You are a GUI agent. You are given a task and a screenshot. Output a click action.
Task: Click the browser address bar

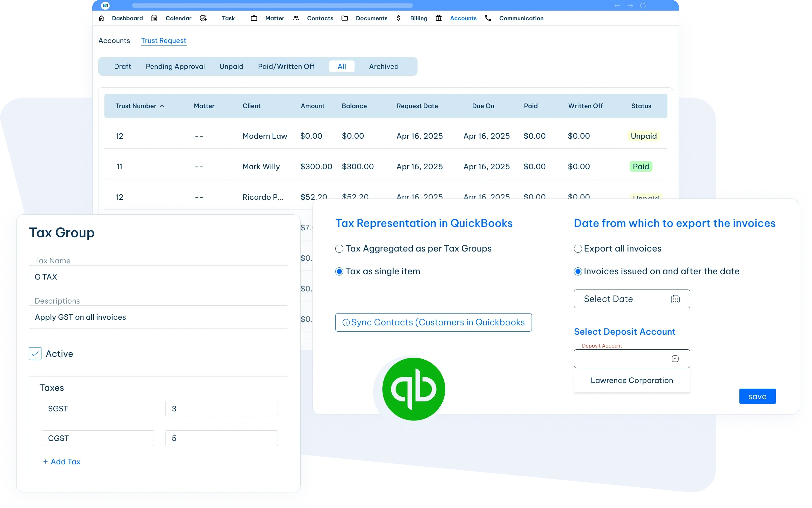(x=272, y=5)
